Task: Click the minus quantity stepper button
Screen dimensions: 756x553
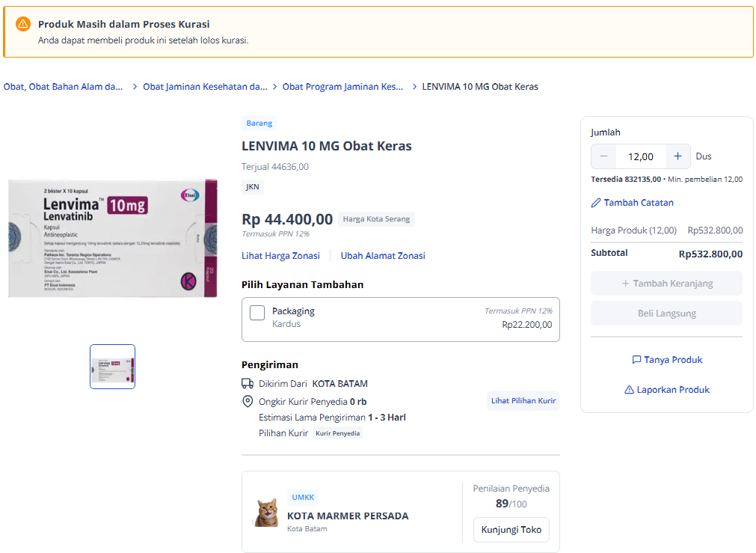Action: (603, 156)
